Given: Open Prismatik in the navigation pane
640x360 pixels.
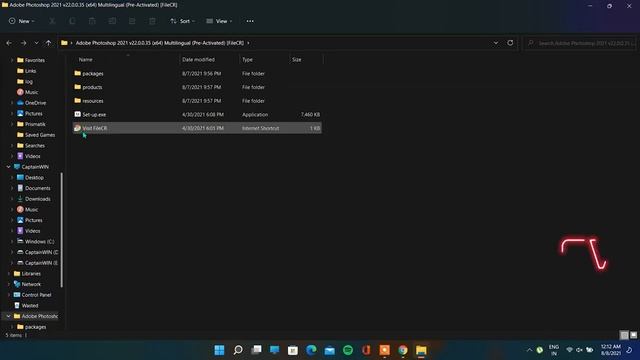Looking at the screenshot, I should pos(35,124).
